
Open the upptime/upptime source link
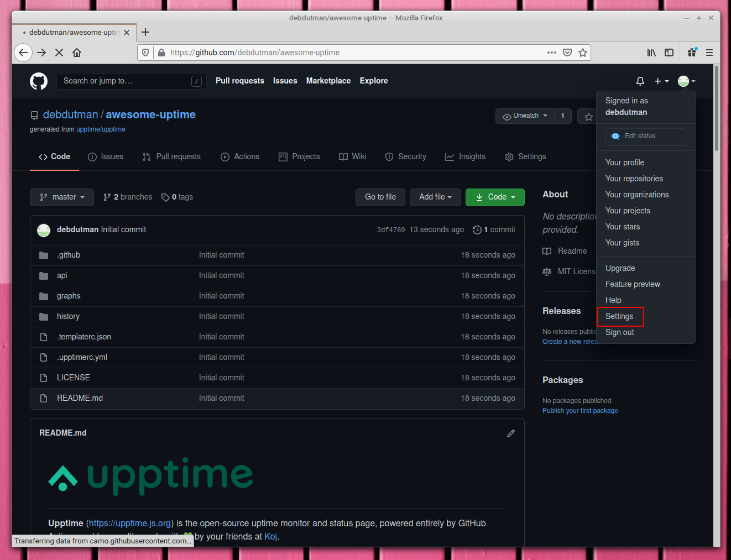(101, 129)
